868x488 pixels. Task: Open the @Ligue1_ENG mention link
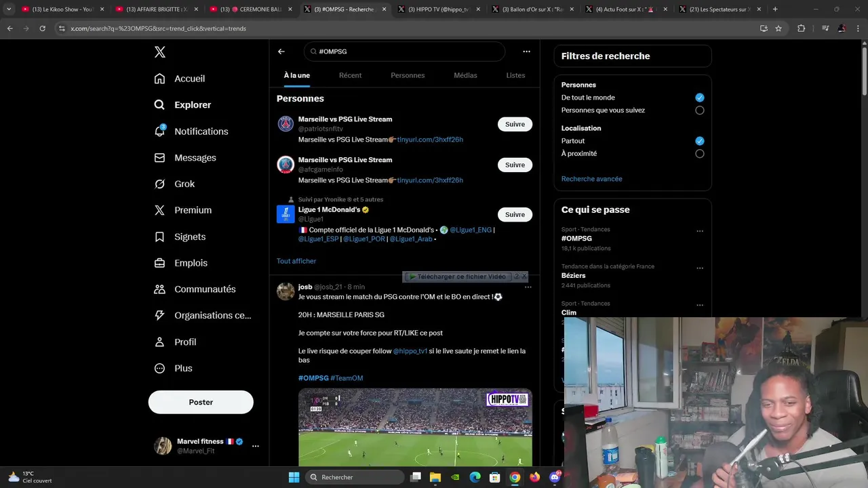(471, 230)
